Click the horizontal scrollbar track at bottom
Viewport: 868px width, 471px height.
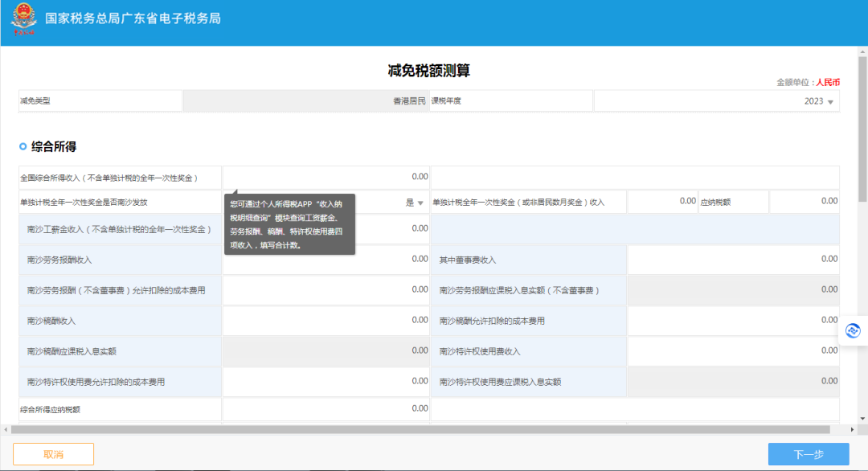pos(420,429)
